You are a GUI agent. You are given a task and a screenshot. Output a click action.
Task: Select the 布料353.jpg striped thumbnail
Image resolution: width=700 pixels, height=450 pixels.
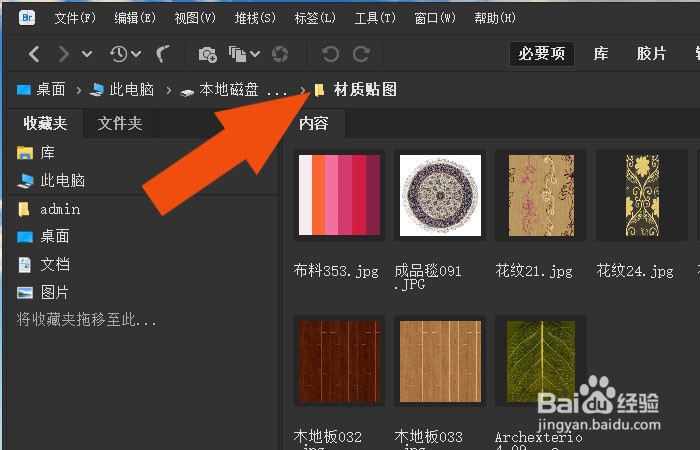point(339,195)
